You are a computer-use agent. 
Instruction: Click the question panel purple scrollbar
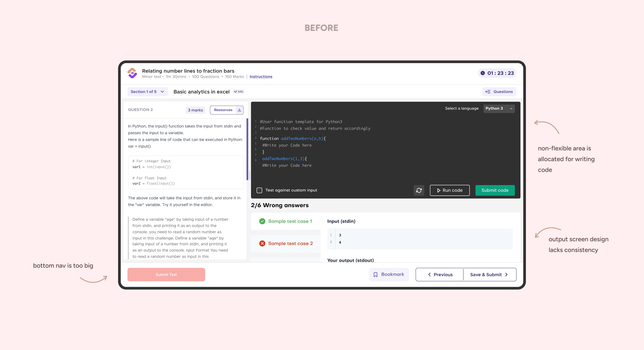[x=247, y=149]
